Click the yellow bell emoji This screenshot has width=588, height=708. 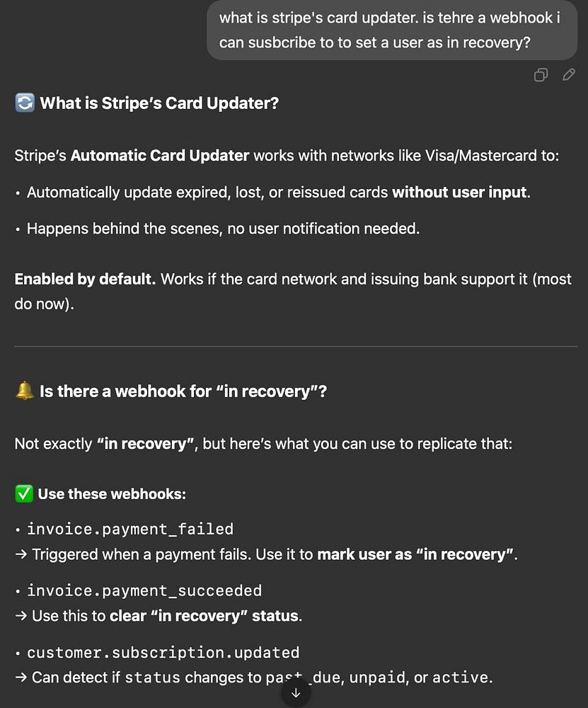tap(24, 391)
